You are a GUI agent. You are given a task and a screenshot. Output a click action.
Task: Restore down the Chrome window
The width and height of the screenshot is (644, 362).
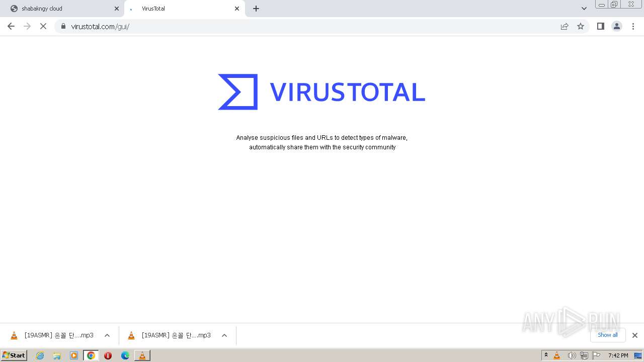pos(614,4)
